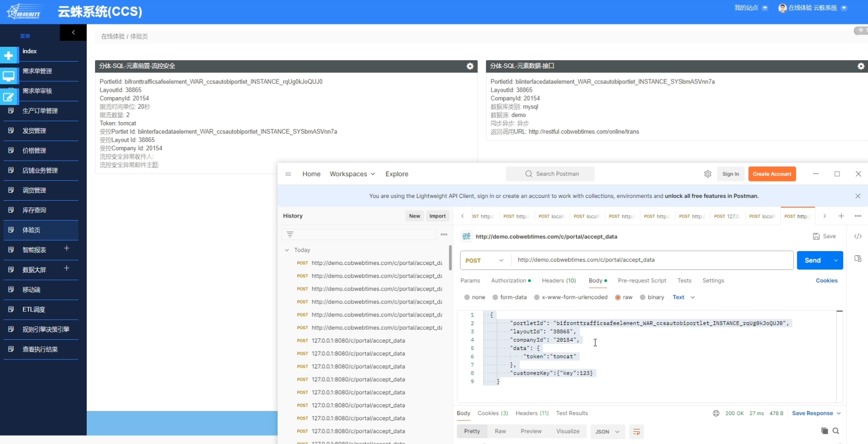Click the Sign In button
The height and width of the screenshot is (444, 868).
tap(730, 174)
